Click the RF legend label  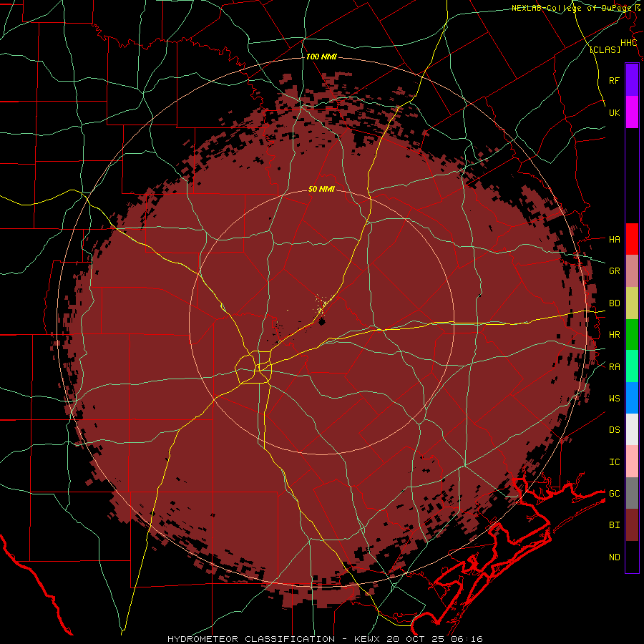click(x=614, y=80)
